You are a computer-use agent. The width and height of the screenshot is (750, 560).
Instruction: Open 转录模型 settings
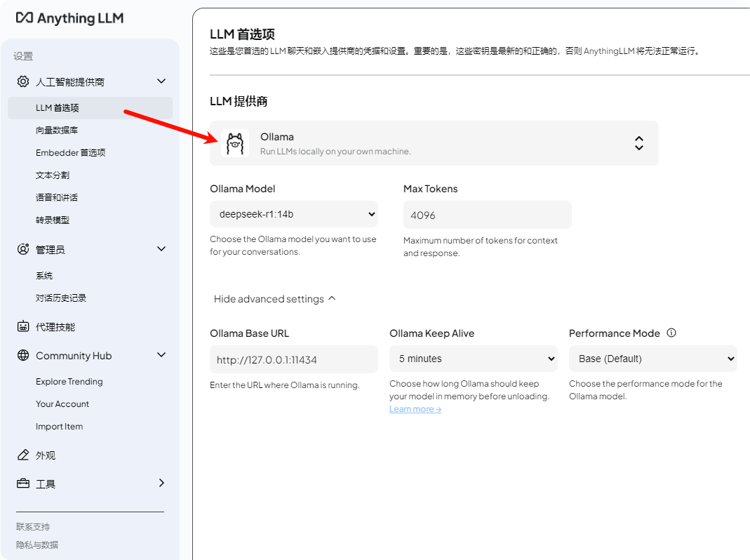pyautogui.click(x=53, y=220)
